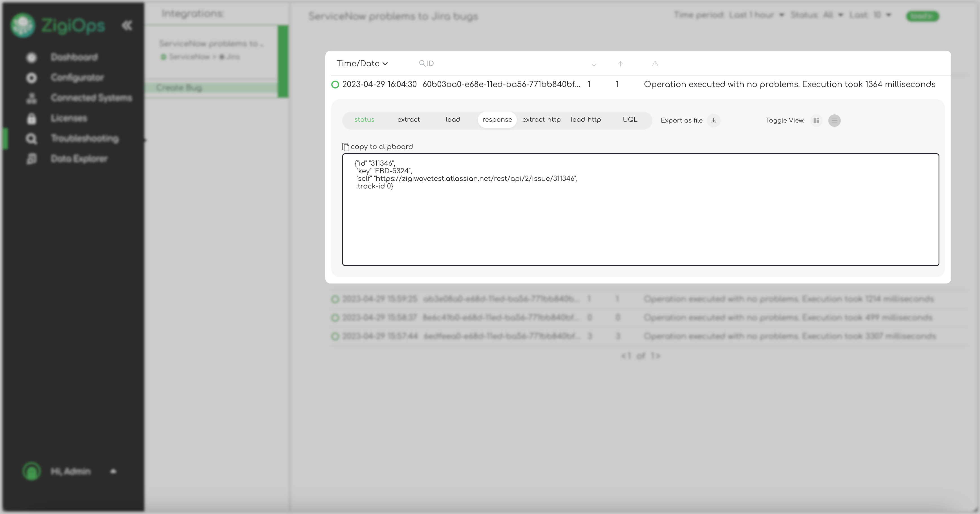
Task: Sort by Time/Date dropdown
Action: (362, 63)
